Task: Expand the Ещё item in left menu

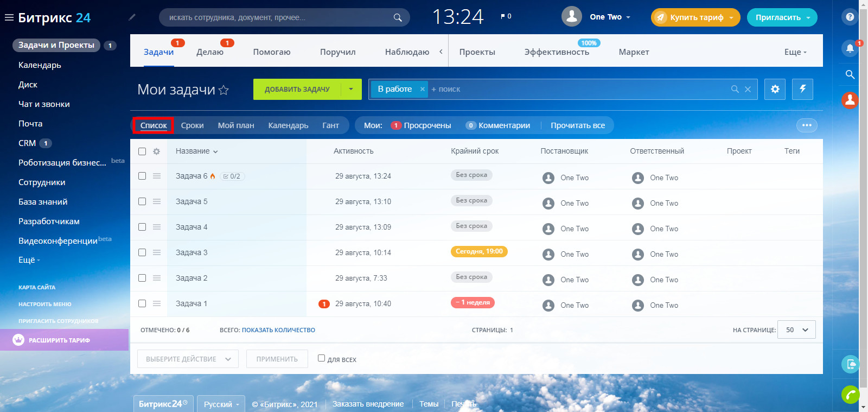Action: click(29, 260)
